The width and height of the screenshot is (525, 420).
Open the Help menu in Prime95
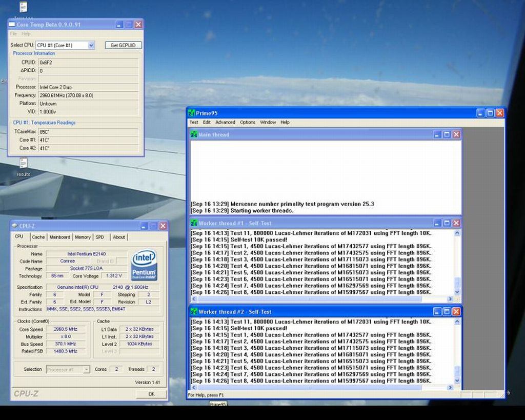285,123
